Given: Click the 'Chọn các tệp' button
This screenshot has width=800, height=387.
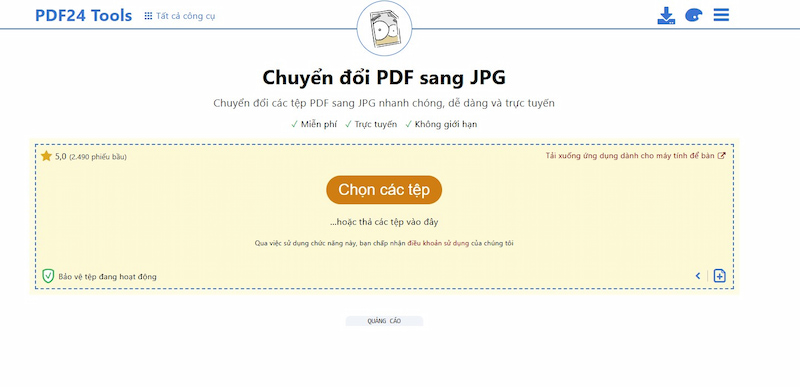Looking at the screenshot, I should tap(384, 190).
